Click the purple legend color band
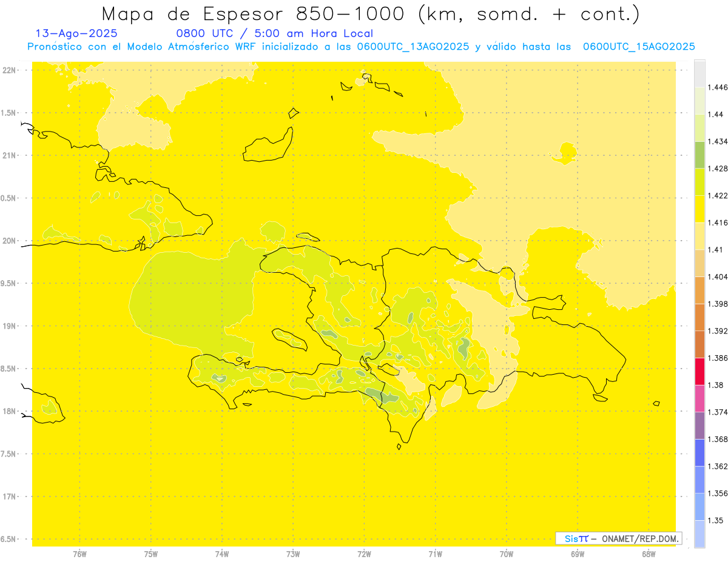 [x=699, y=426]
